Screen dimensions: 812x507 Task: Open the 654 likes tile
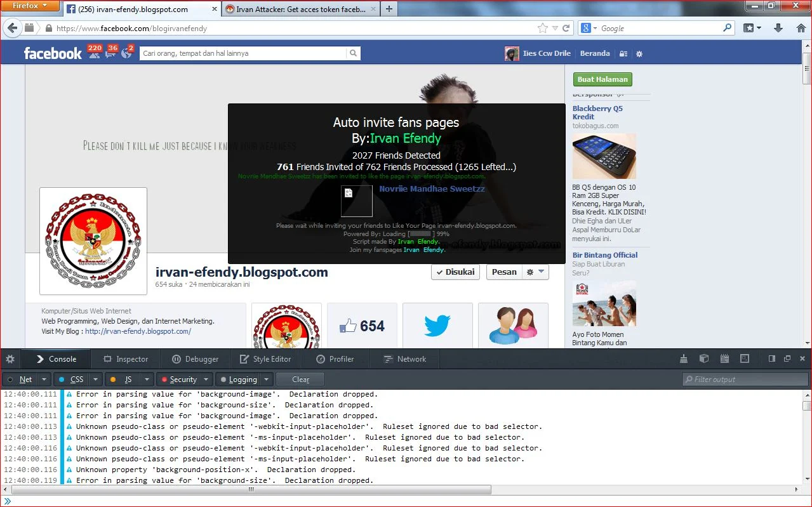[x=362, y=326]
